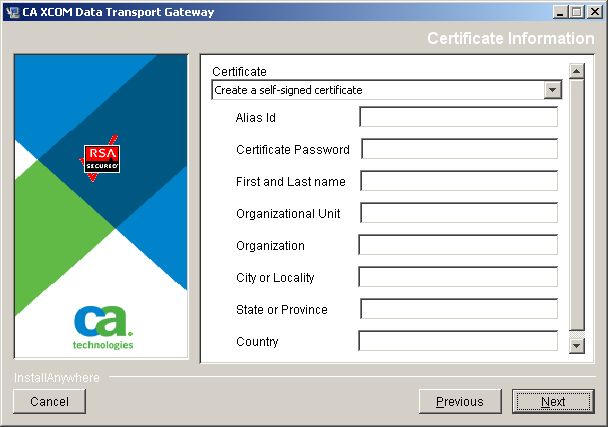Click 'Create a self-signed certificate' text
Image resolution: width=608 pixels, height=427 pixels.
point(288,90)
